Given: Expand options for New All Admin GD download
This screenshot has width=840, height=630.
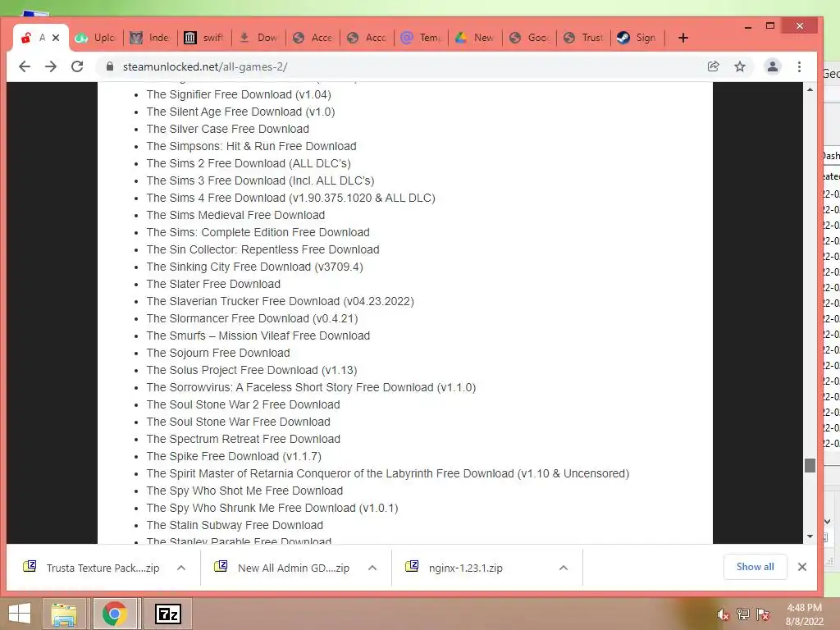Looking at the screenshot, I should pyautogui.click(x=372, y=568).
